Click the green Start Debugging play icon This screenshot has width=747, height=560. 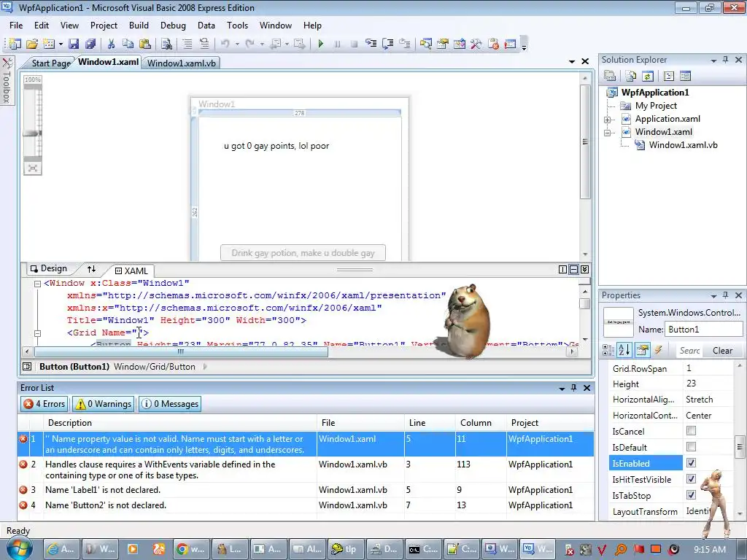tap(321, 44)
